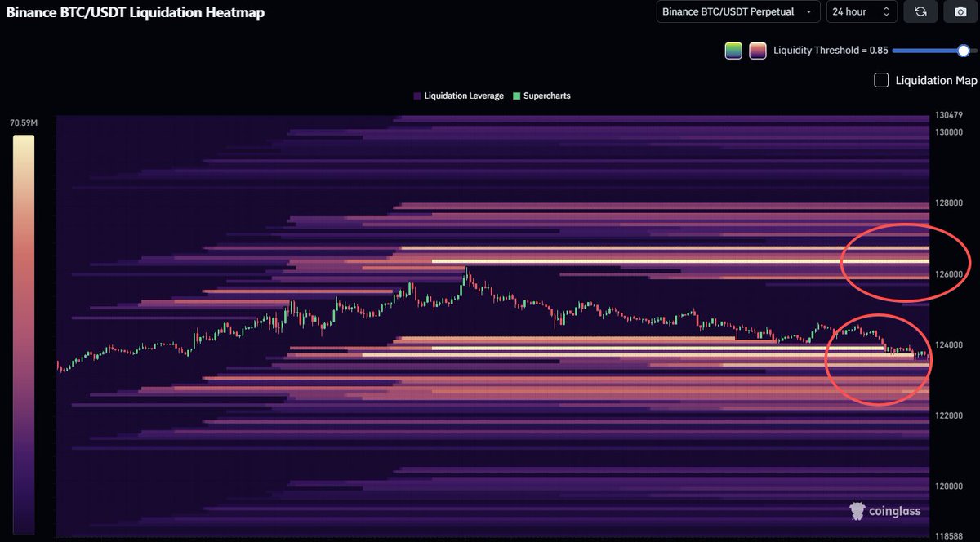Click the 118588 price axis label
This screenshot has height=542, width=980.
coord(951,537)
